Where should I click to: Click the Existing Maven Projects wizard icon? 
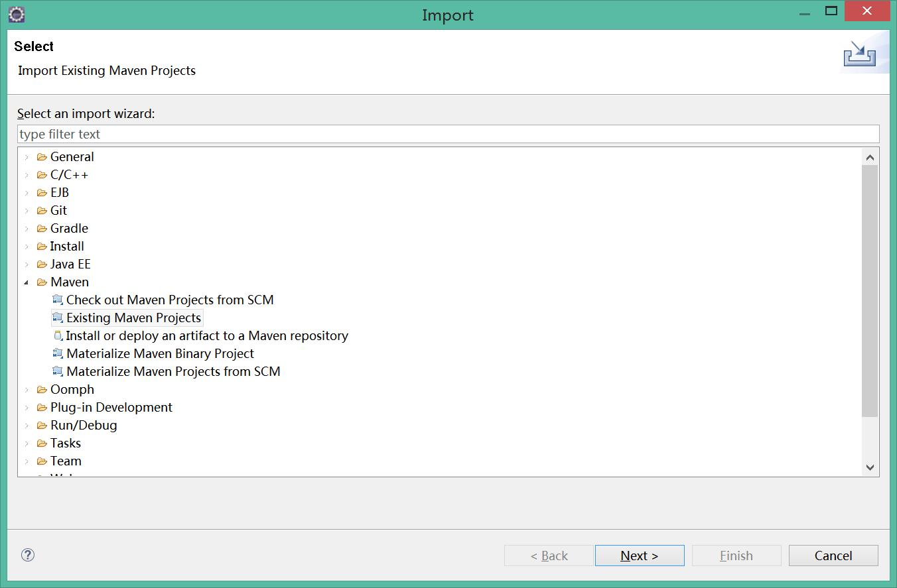click(58, 318)
